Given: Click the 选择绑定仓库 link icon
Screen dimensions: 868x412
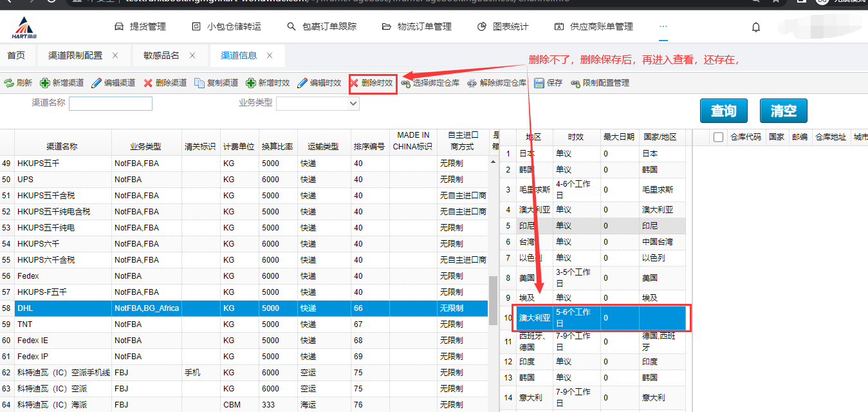Looking at the screenshot, I should (x=405, y=83).
